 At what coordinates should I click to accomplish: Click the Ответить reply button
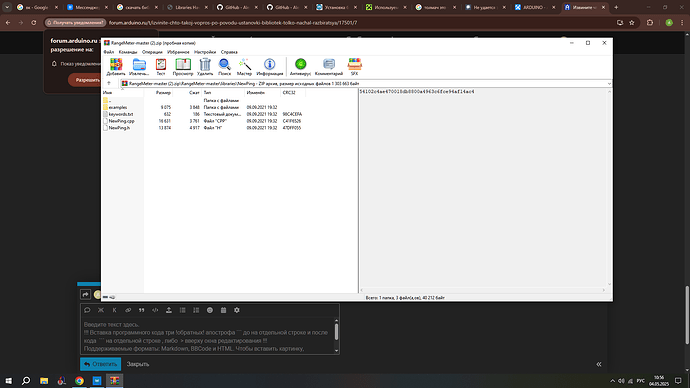100,364
